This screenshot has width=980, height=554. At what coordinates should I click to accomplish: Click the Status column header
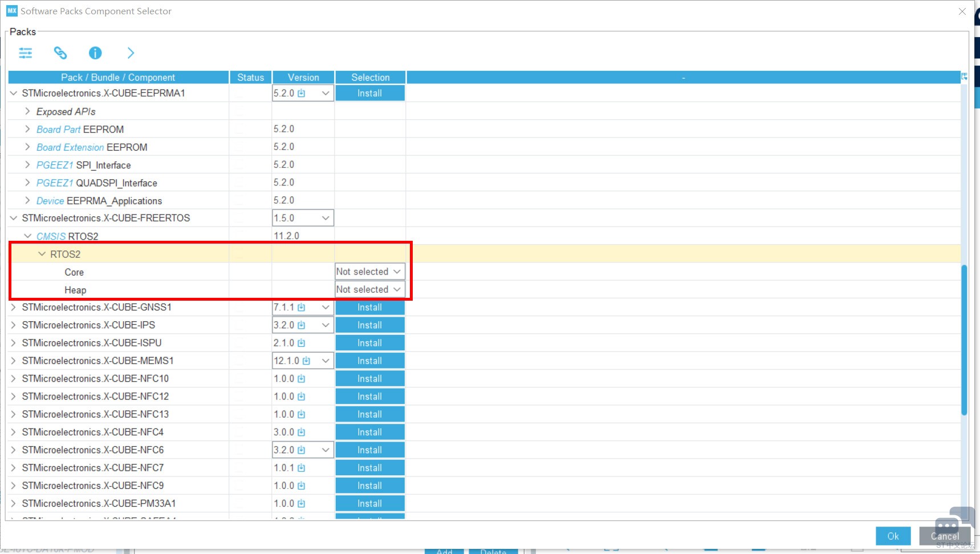click(x=251, y=77)
